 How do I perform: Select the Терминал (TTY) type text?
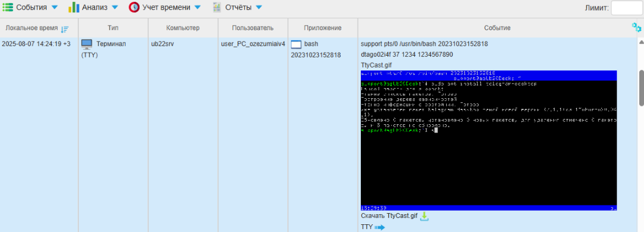pyautogui.click(x=104, y=49)
